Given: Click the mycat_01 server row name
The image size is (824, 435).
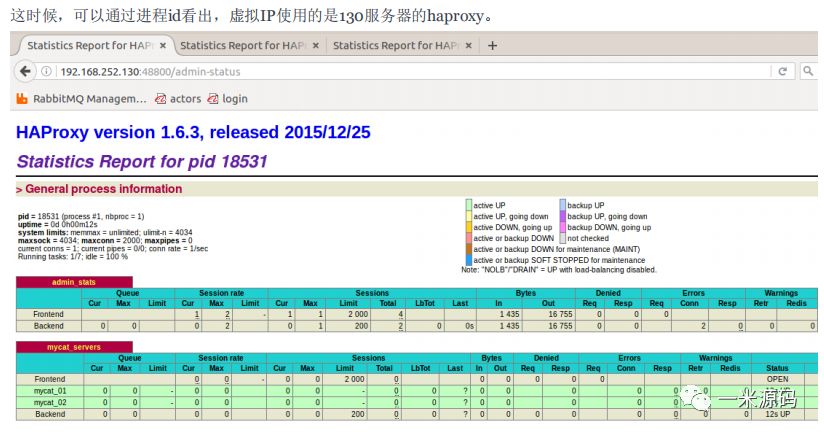Looking at the screenshot, I should (50, 391).
